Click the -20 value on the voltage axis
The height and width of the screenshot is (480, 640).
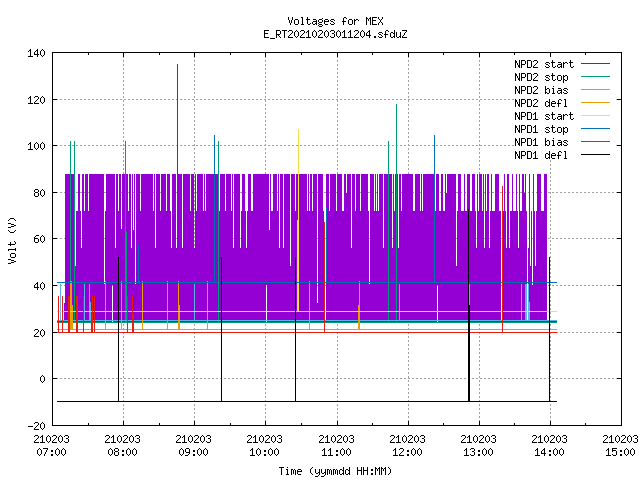36,426
